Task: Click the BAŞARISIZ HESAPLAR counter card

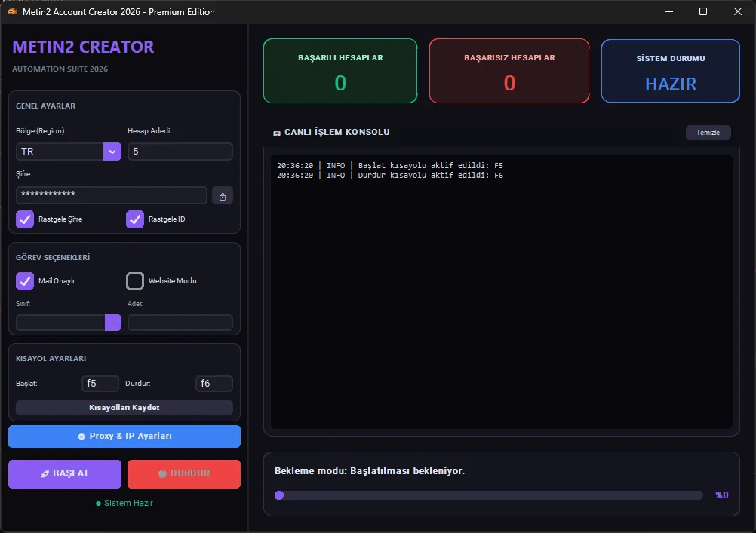Action: (509, 71)
